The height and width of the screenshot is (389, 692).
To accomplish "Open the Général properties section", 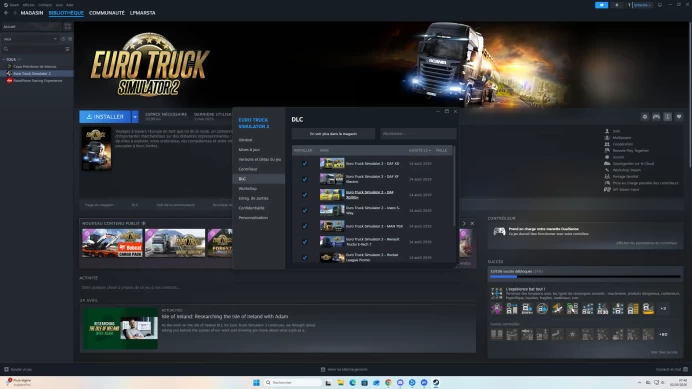I will click(x=245, y=140).
